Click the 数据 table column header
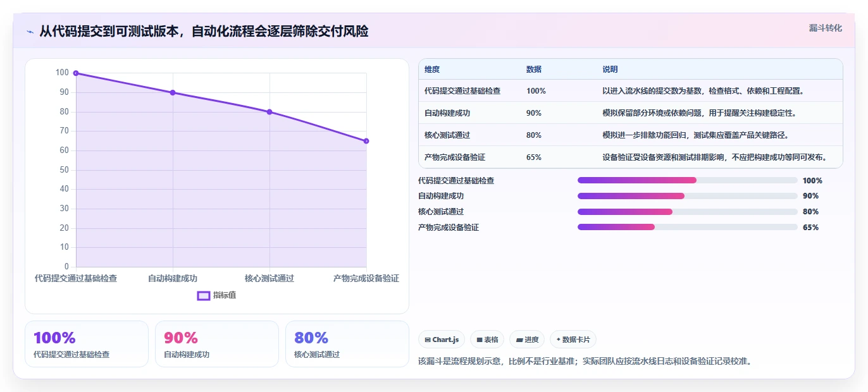Viewport: 868px width, 392px height. pos(534,70)
